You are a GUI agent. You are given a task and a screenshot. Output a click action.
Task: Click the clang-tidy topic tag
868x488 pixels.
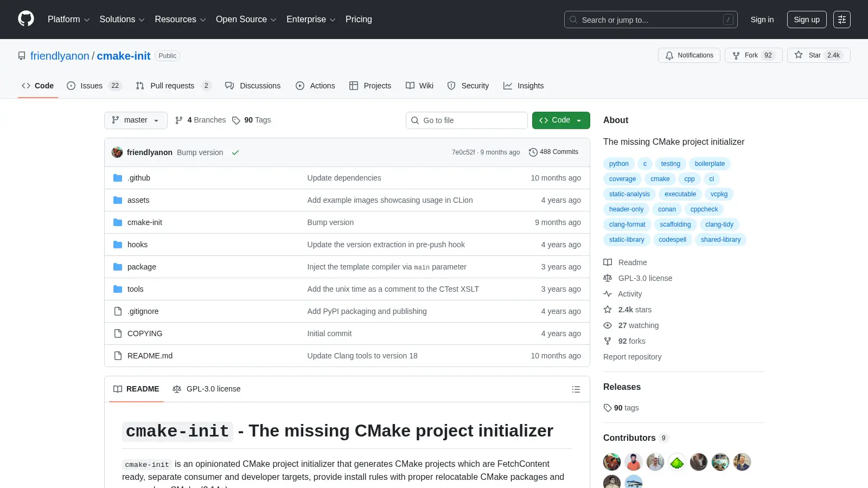tap(719, 224)
